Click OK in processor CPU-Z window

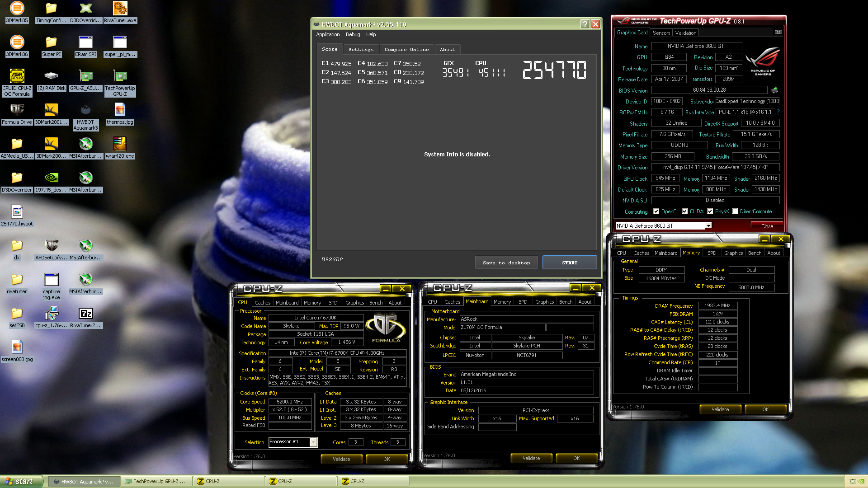click(x=386, y=459)
